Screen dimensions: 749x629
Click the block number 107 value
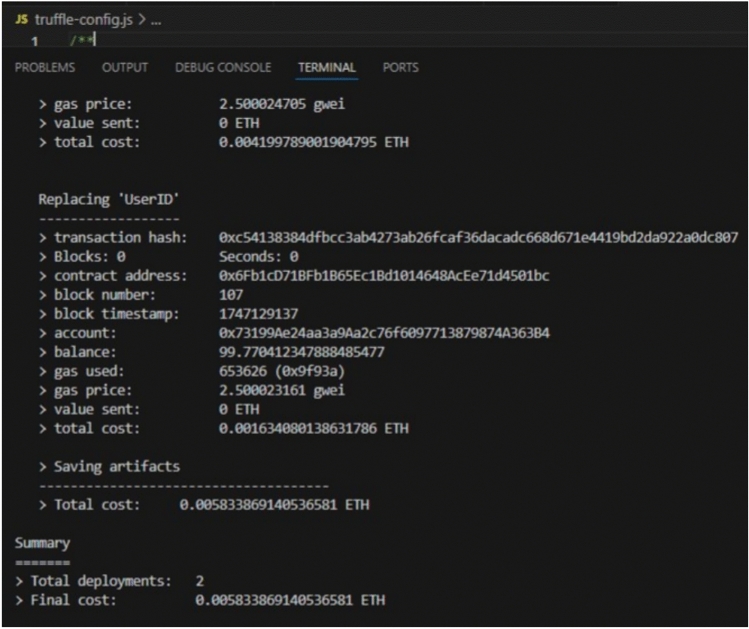coord(231,295)
